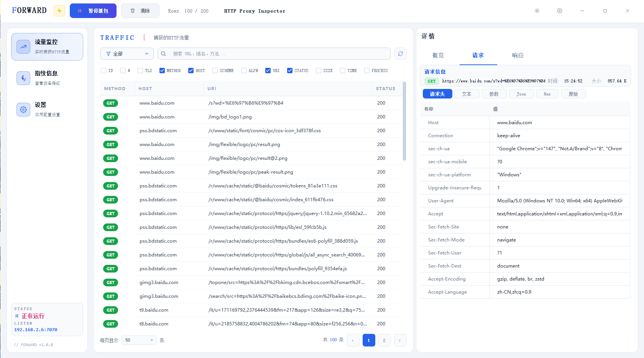The height and width of the screenshot is (358, 644).
Task: Toggle the ID column checkbox
Action: (103, 71)
